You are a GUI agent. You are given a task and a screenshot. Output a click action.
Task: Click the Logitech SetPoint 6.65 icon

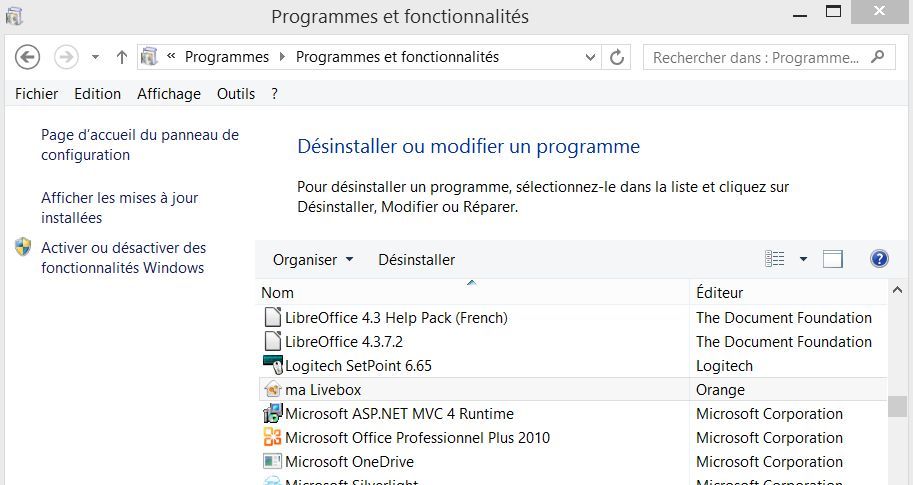[272, 366]
